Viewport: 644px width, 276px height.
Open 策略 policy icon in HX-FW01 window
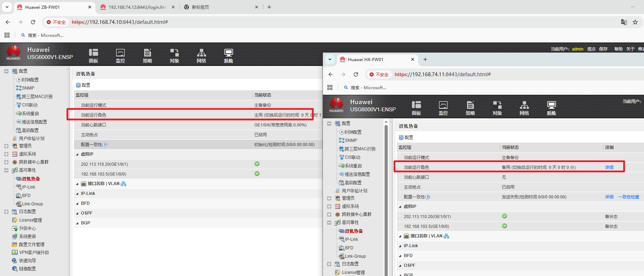click(x=470, y=108)
